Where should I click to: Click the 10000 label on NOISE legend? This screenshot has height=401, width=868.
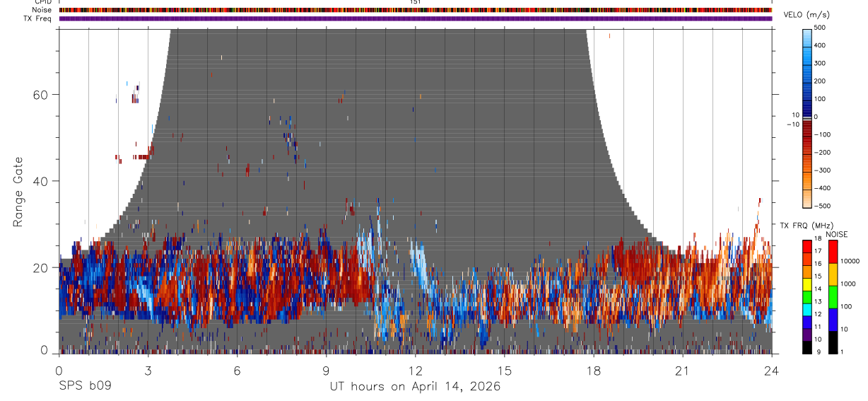pyautogui.click(x=851, y=261)
